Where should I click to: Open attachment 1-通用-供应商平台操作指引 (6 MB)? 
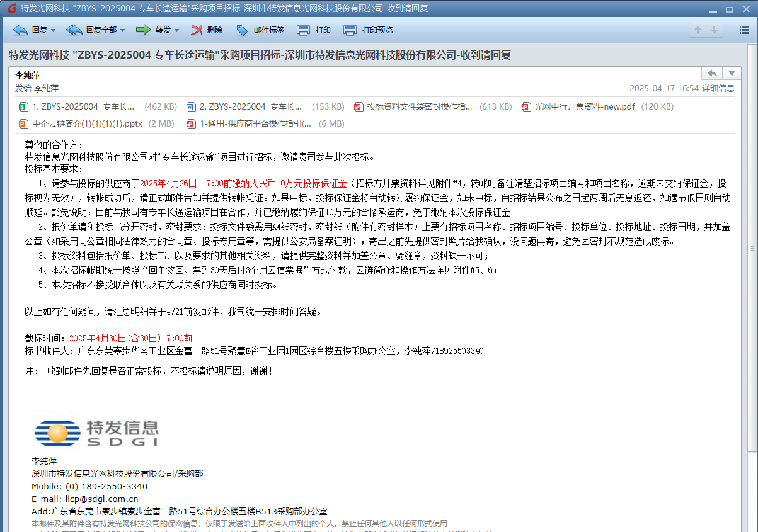pos(266,124)
